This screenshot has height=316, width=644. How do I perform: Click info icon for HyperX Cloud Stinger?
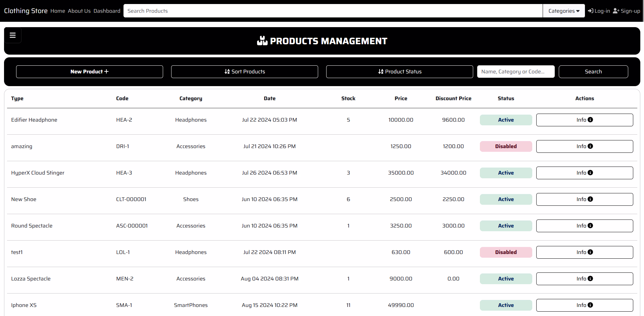pos(590,173)
